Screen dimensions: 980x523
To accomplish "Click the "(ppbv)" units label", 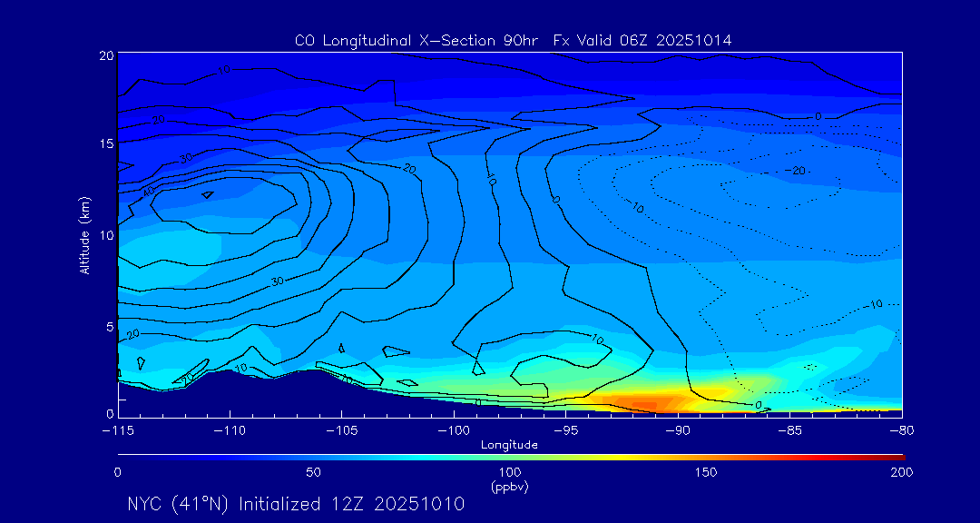I will (509, 487).
